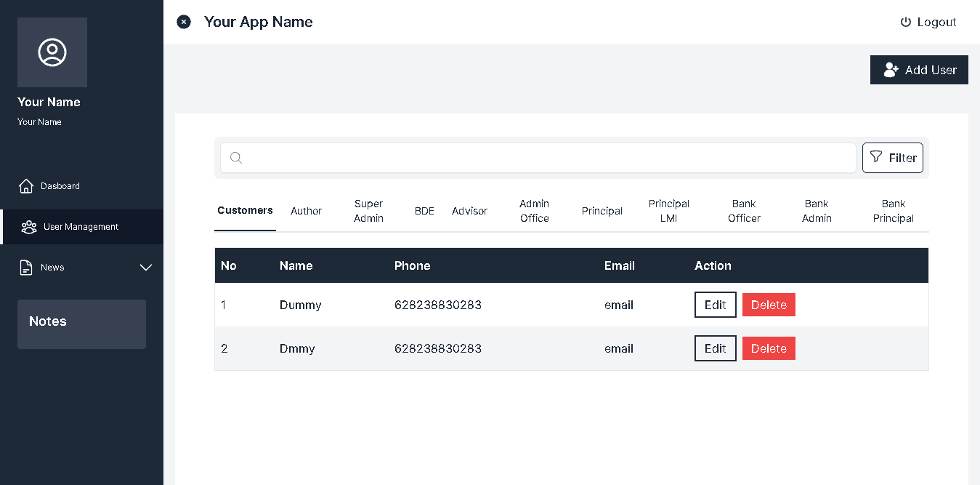The image size is (980, 485).
Task: Open the Notes card in sidebar
Action: [81, 324]
